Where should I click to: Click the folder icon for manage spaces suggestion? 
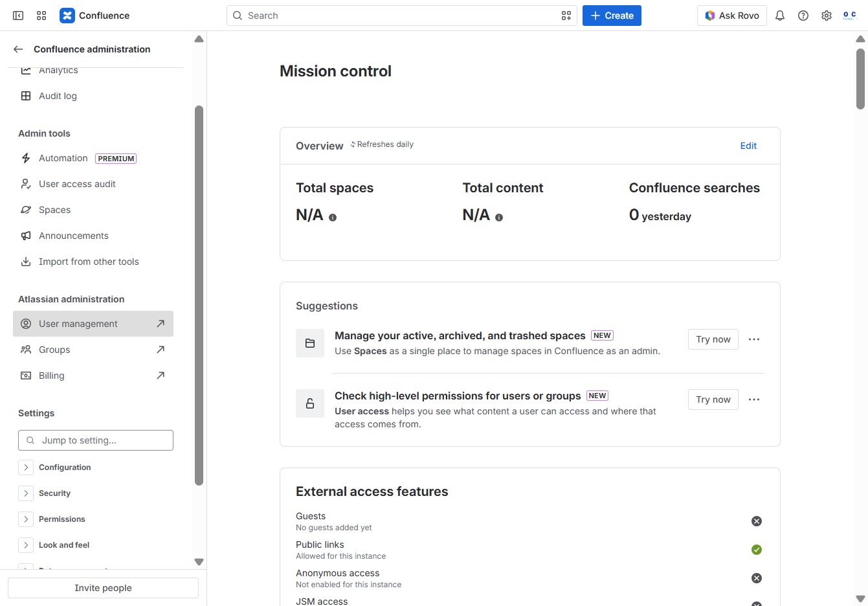pyautogui.click(x=310, y=343)
